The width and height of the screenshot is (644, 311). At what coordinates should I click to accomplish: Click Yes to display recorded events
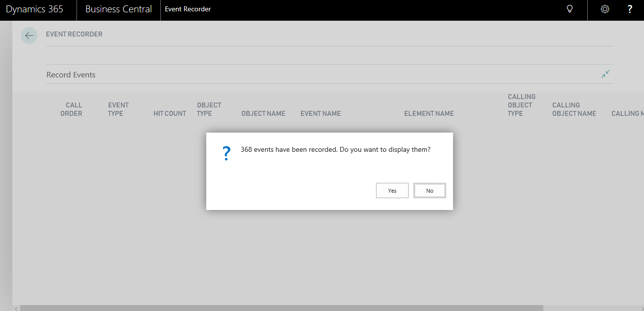click(392, 191)
